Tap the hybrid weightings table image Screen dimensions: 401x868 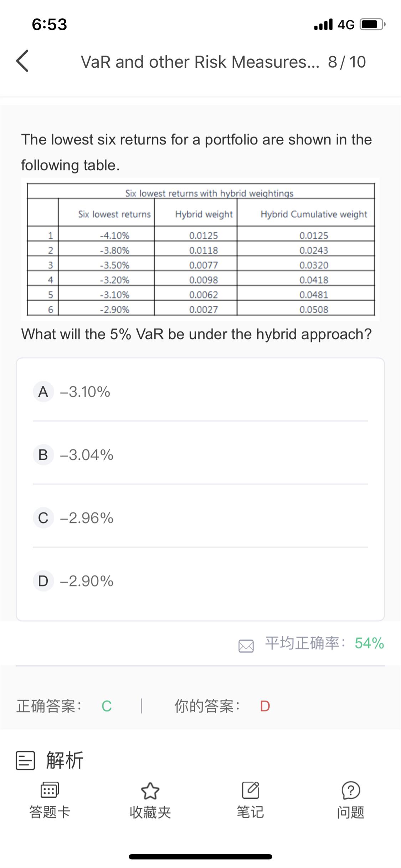200,249
